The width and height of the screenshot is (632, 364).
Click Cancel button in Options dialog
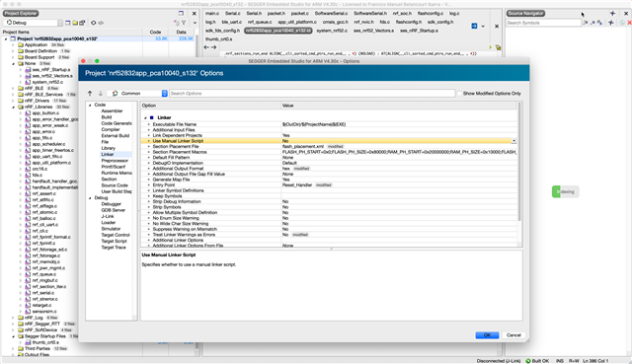point(513,335)
